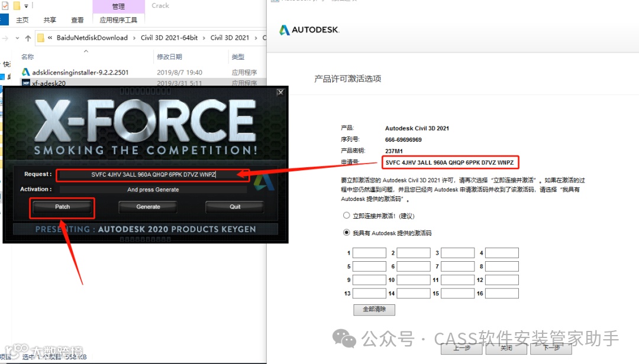Open the 应用程序工具 ribbon tab
The image size is (639, 364).
[118, 20]
